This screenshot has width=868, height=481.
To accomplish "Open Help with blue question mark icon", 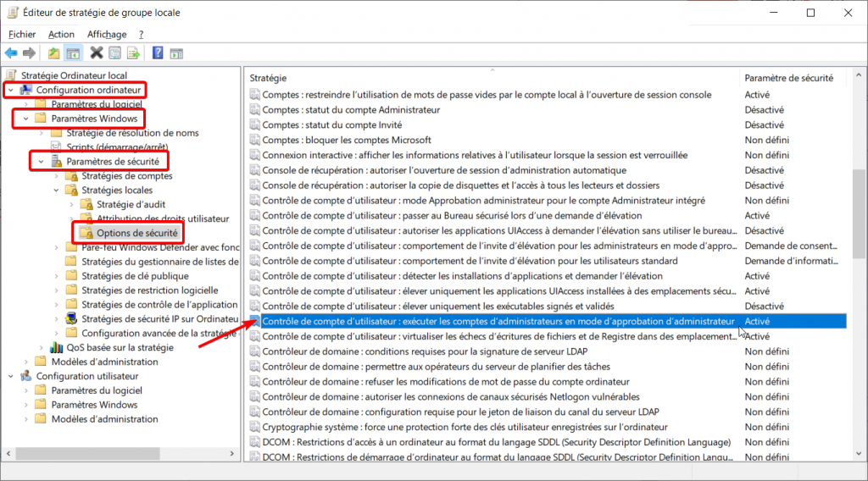I will [x=158, y=53].
